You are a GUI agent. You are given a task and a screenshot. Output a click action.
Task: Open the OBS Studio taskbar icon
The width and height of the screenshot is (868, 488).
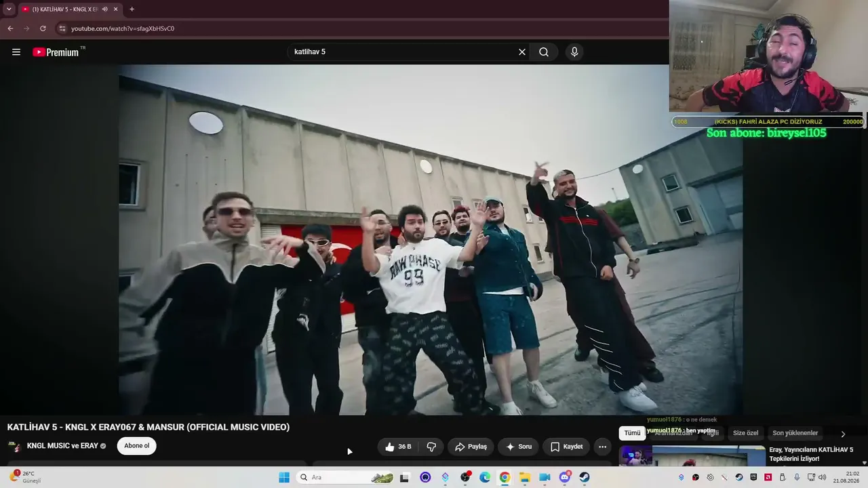pyautogui.click(x=465, y=477)
